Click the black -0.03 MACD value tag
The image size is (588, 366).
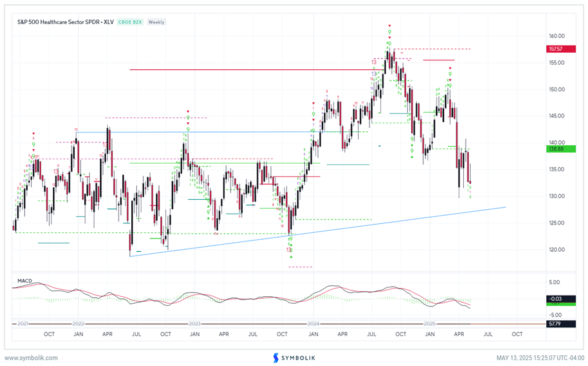click(x=561, y=299)
